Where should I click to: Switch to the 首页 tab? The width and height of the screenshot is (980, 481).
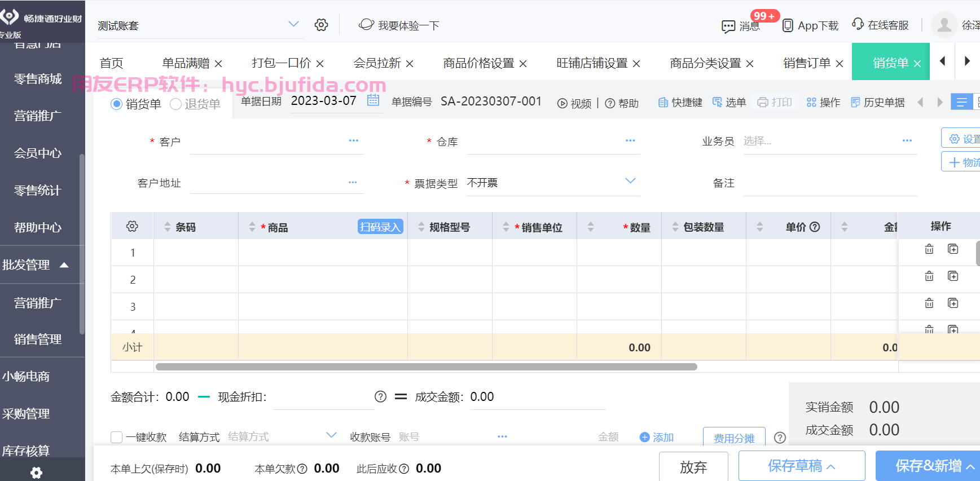click(112, 63)
